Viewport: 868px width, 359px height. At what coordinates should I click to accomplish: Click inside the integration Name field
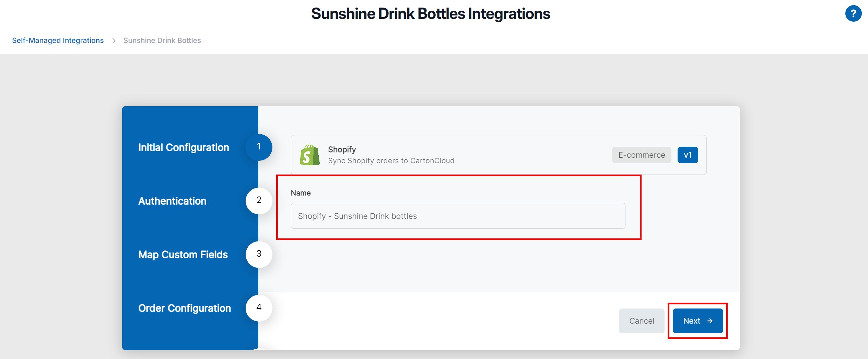click(x=458, y=216)
